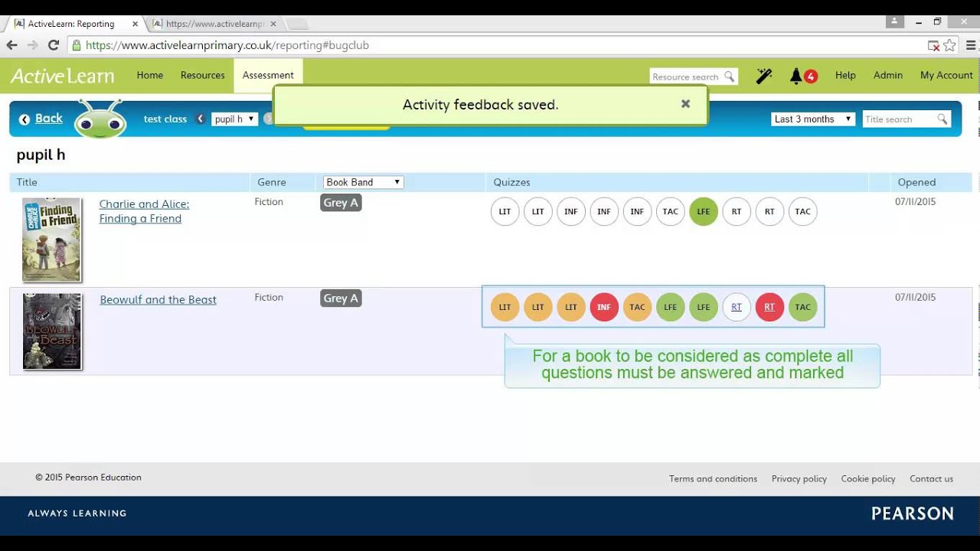Switch to the second activelearnprimary browser tab

pyautogui.click(x=214, y=24)
